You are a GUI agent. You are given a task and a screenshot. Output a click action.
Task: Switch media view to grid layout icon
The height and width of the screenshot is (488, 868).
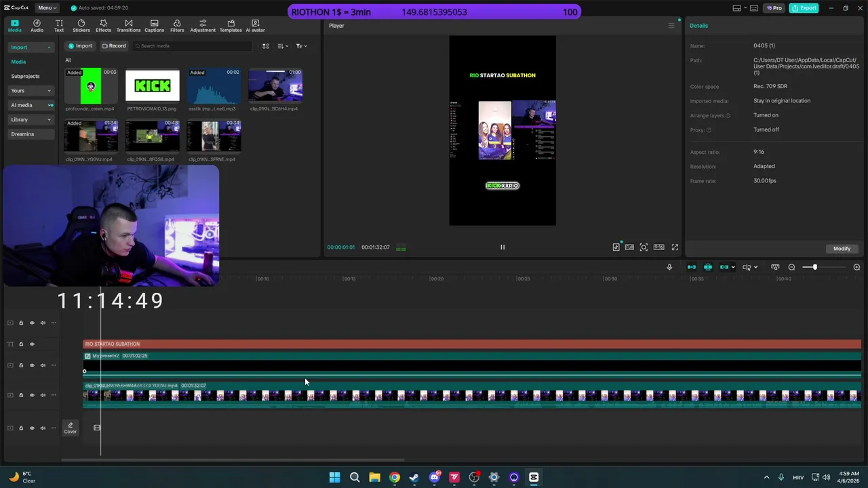coord(266,46)
